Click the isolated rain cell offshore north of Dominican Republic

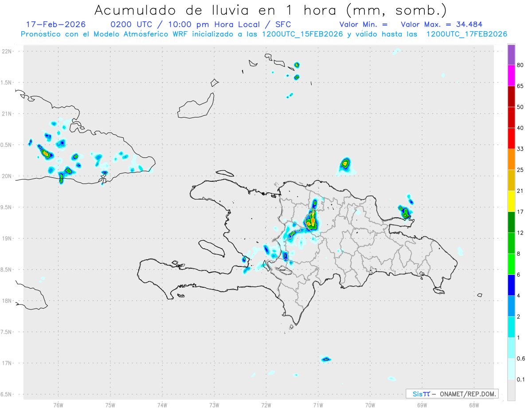345,164
